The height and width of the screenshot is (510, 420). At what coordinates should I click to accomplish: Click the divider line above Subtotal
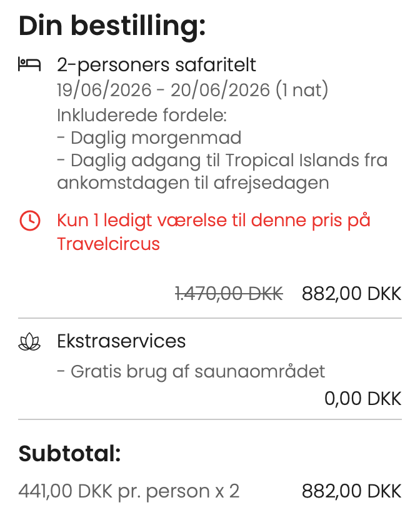[210, 419]
